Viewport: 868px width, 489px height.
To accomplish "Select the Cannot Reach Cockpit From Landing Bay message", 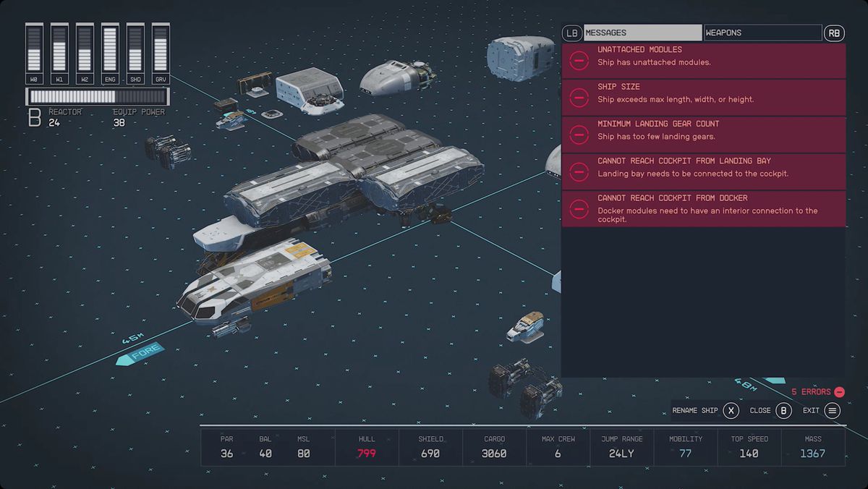I will pyautogui.click(x=703, y=171).
